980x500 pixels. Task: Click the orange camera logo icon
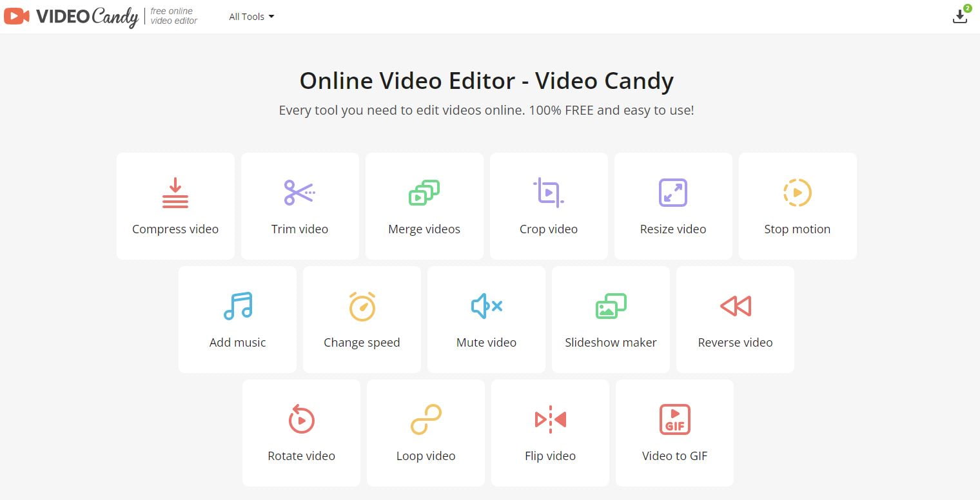(x=16, y=16)
